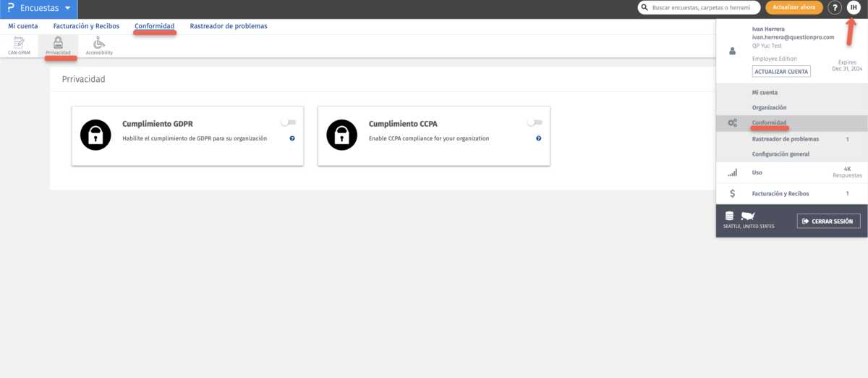Click the QuestionPro P logo icon

click(9, 8)
